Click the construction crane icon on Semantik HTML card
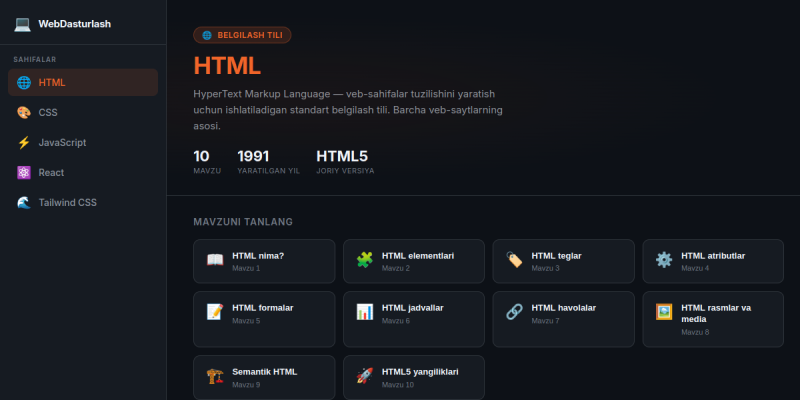 215,376
